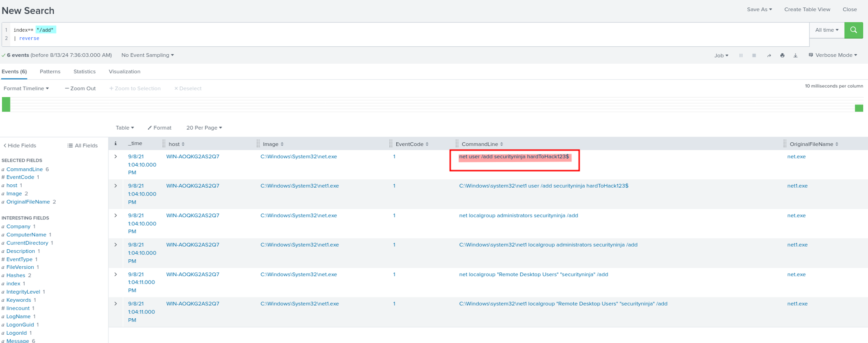Click the Print results printer icon
Viewport: 868px width, 343px height.
click(782, 56)
